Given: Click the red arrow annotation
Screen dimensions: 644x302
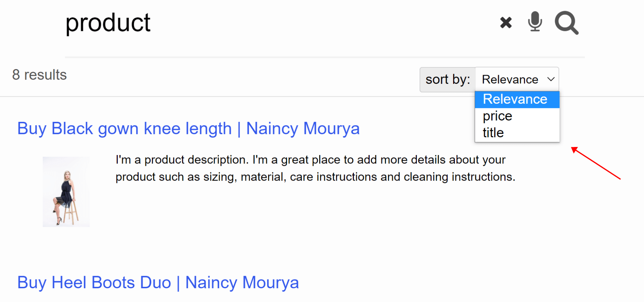Looking at the screenshot, I should tap(596, 163).
